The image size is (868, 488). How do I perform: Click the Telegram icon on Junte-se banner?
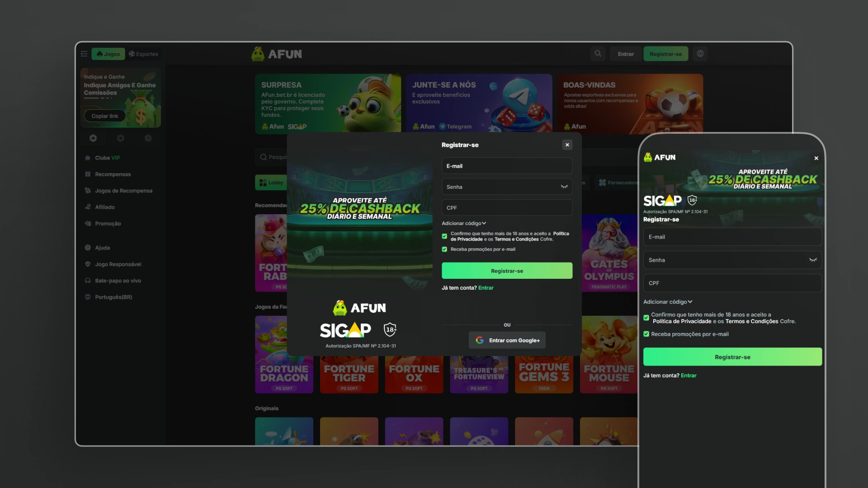point(442,127)
